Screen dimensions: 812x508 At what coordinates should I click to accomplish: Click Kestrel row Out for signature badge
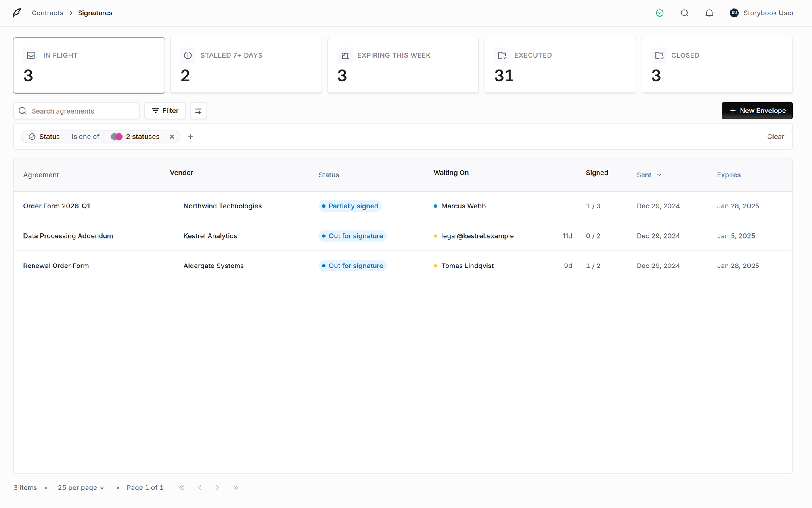pos(352,236)
